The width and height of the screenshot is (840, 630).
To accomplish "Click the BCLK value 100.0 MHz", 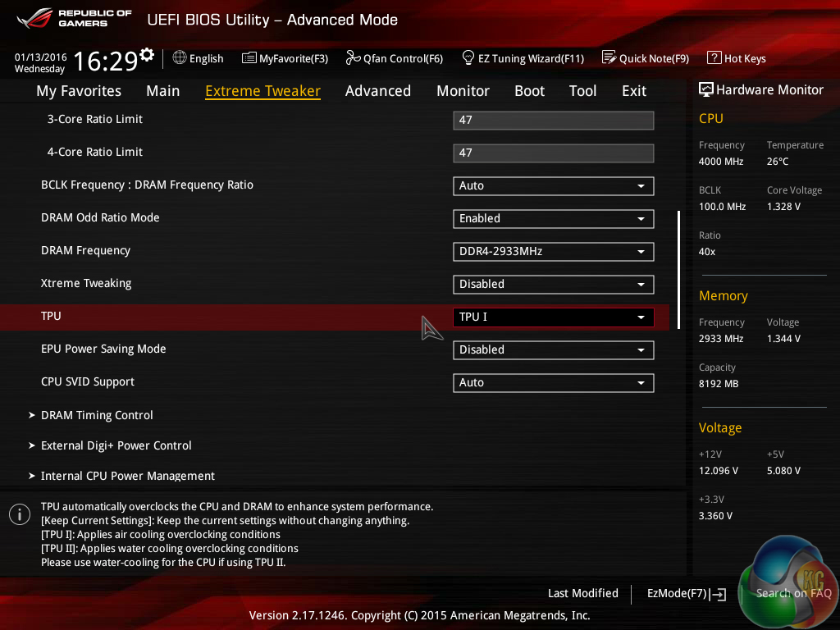I will click(x=722, y=206).
